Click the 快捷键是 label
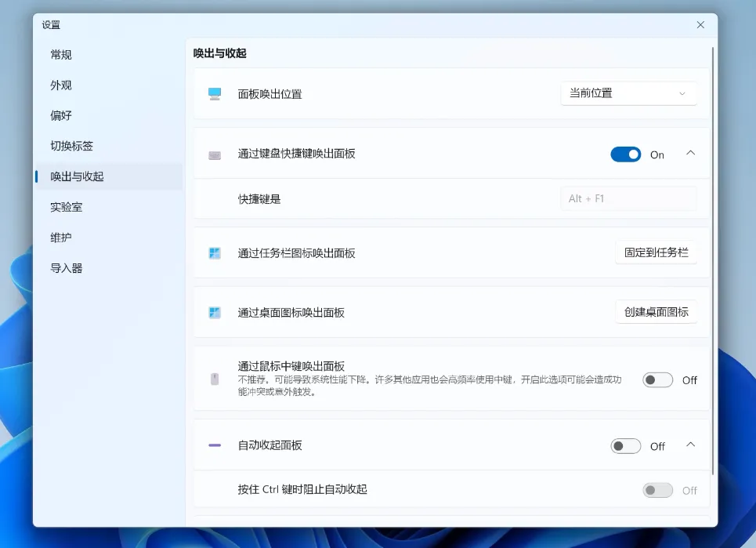The image size is (756, 548). pyautogui.click(x=259, y=199)
